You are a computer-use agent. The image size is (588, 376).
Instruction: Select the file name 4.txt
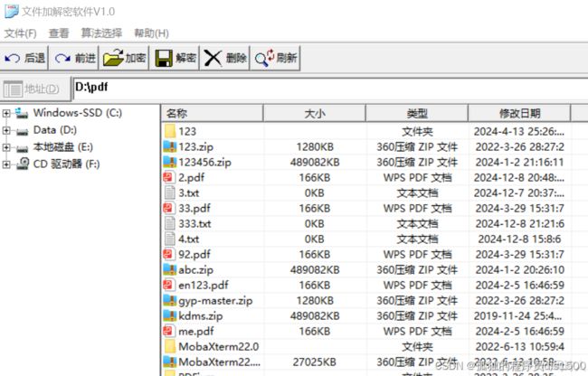coord(189,239)
